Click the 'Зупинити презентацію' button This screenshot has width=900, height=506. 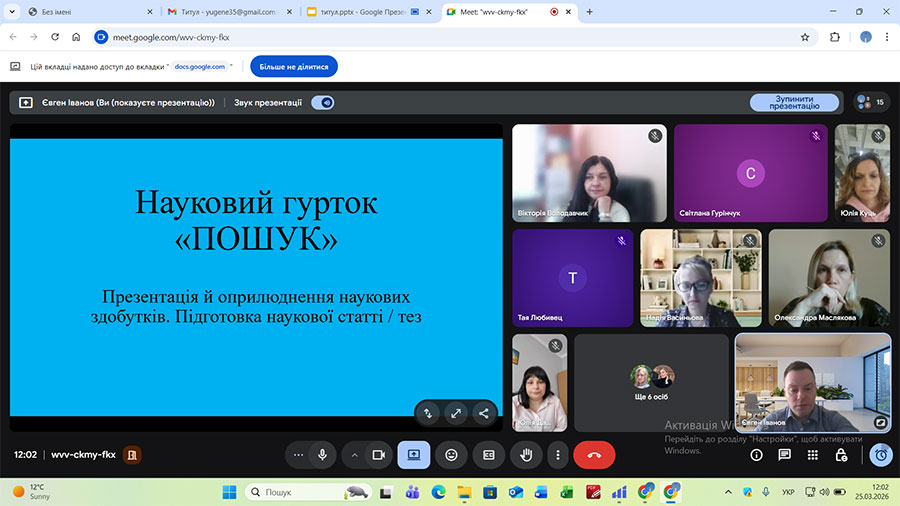tap(794, 102)
